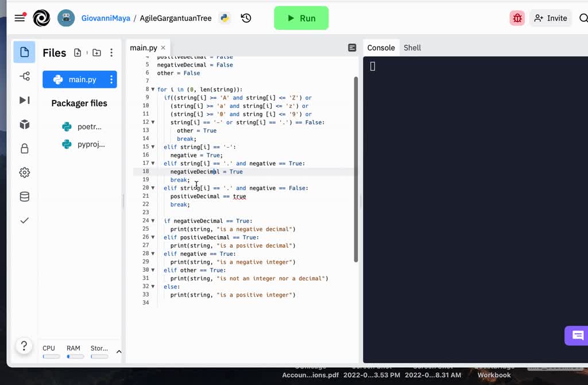Click the history clock icon
The width and height of the screenshot is (588, 385).
click(x=246, y=18)
